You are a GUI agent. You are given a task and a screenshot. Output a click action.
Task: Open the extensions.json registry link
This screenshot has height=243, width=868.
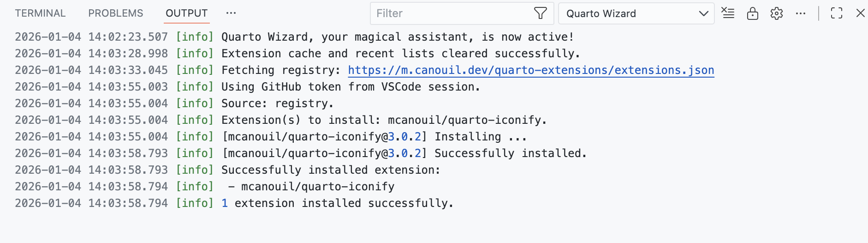click(531, 70)
